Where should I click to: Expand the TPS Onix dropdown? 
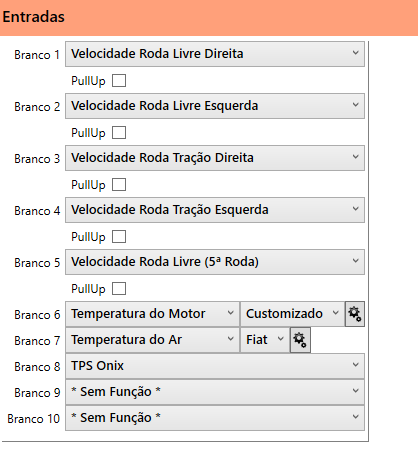point(215,366)
